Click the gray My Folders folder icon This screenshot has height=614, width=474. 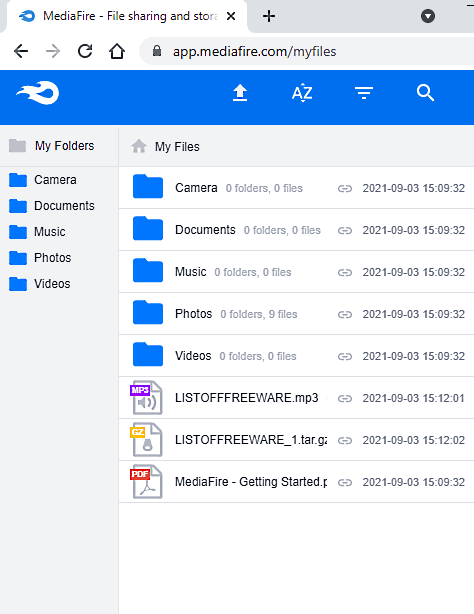pos(17,146)
